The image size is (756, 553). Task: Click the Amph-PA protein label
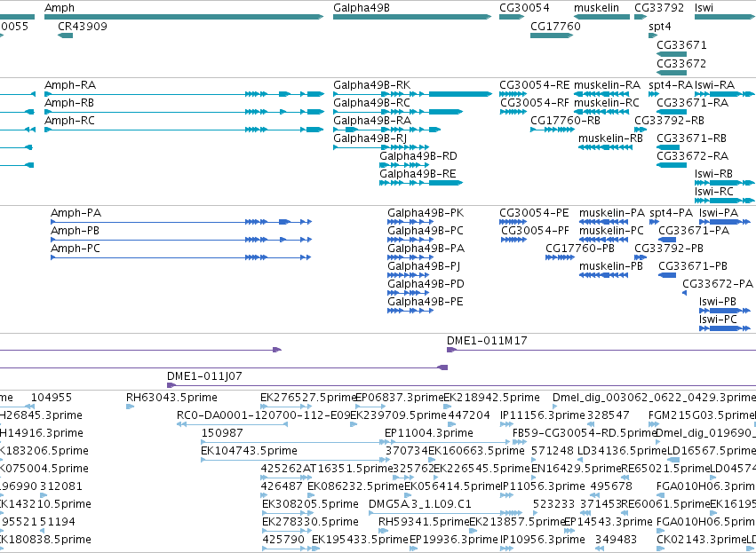pyautogui.click(x=76, y=213)
